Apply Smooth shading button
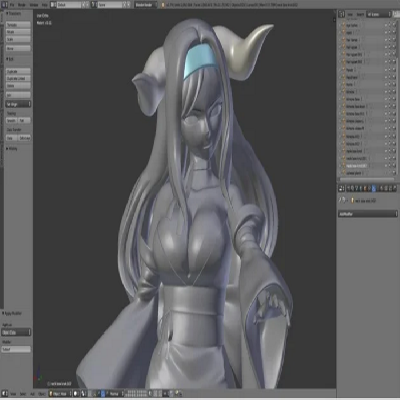The width and height of the screenshot is (400, 400). pyautogui.click(x=11, y=120)
